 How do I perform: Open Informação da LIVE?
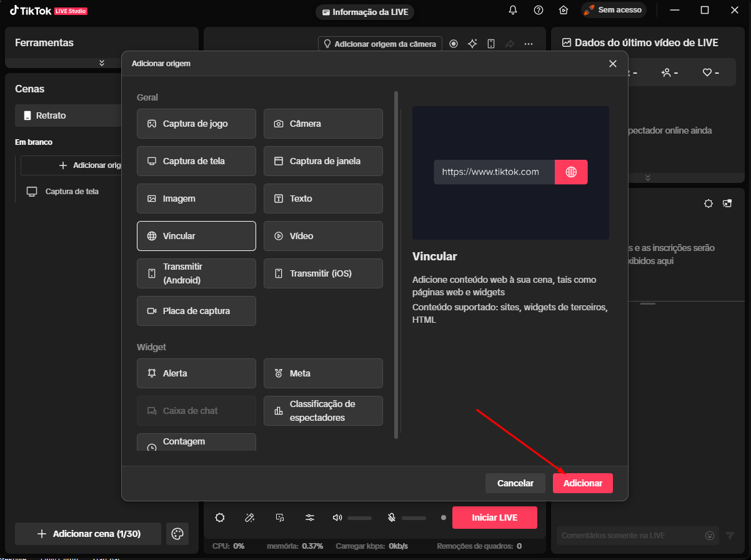pyautogui.click(x=365, y=12)
